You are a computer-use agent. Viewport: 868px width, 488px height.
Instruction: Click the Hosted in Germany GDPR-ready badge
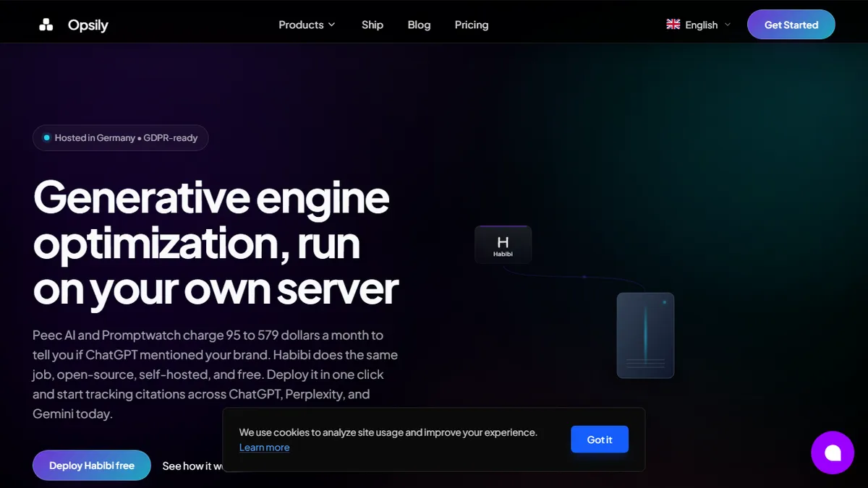tap(121, 138)
